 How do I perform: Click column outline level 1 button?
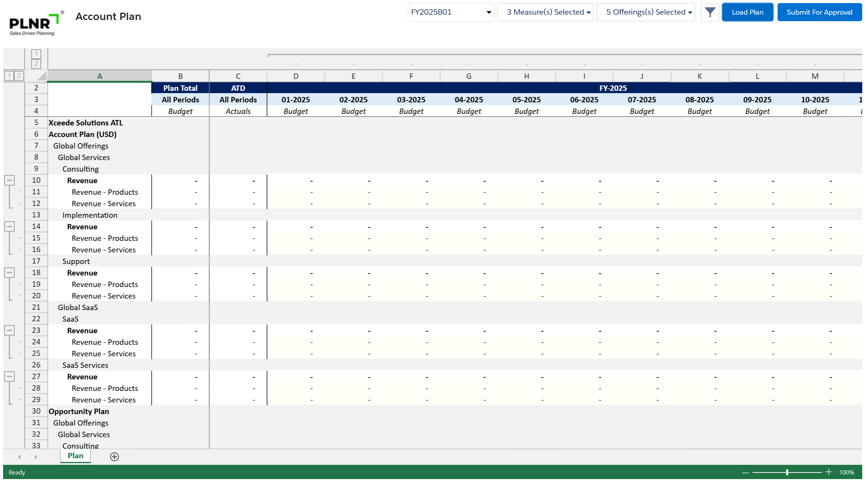[x=36, y=54]
